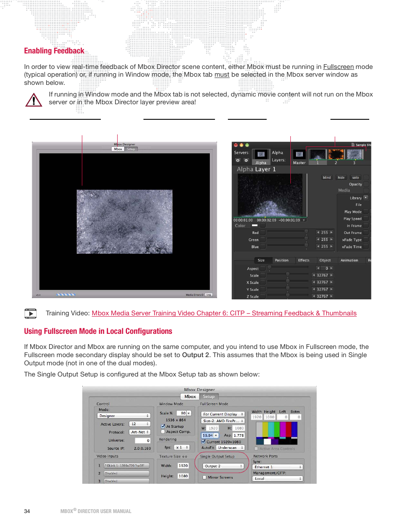The height and width of the screenshot is (532, 411).
Task: Toggle the Mirror Screens checkbox
Action: tap(205, 477)
